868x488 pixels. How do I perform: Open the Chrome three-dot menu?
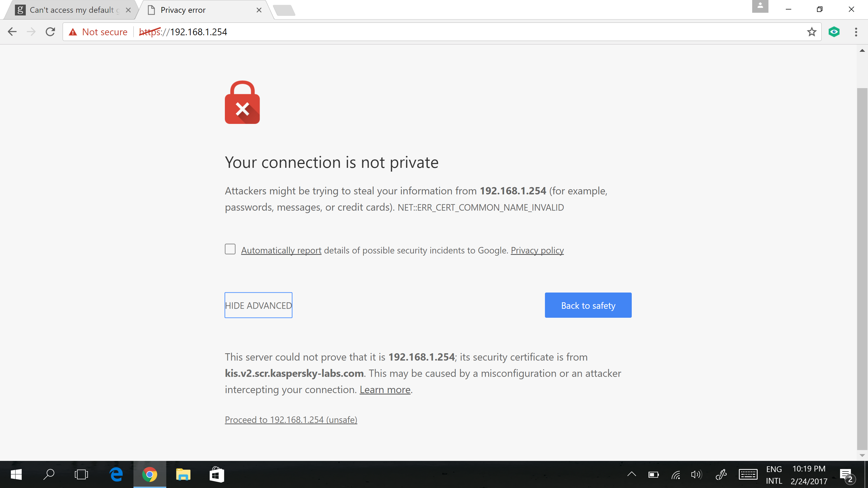856,32
